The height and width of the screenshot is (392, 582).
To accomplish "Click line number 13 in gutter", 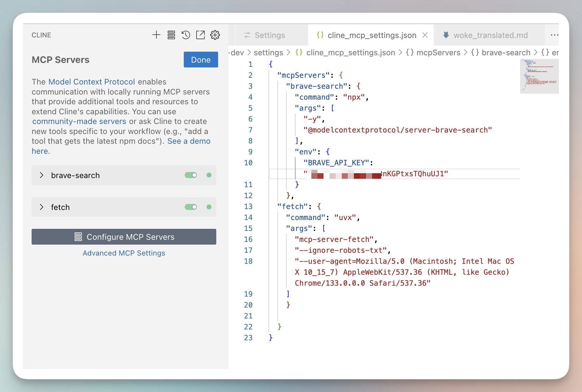I will coord(248,207).
